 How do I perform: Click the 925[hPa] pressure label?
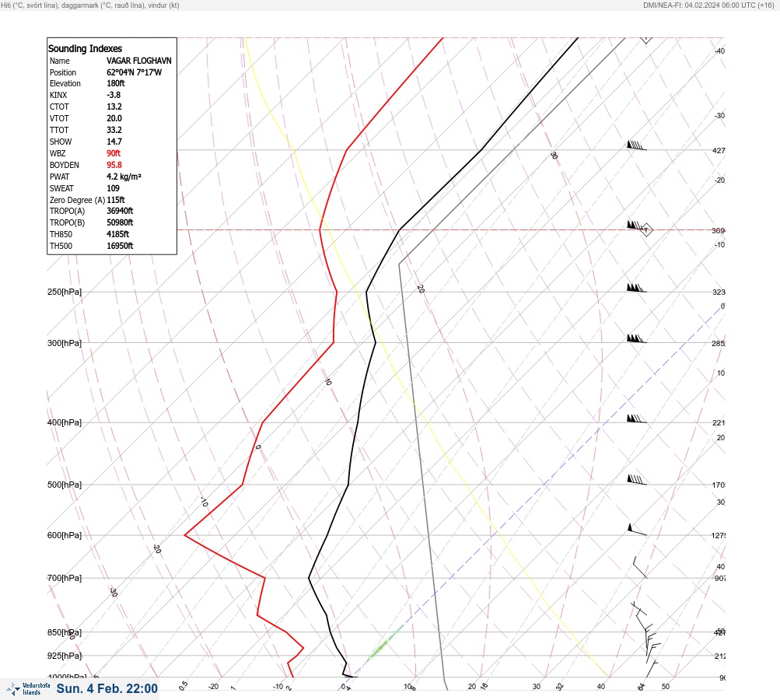click(x=65, y=656)
